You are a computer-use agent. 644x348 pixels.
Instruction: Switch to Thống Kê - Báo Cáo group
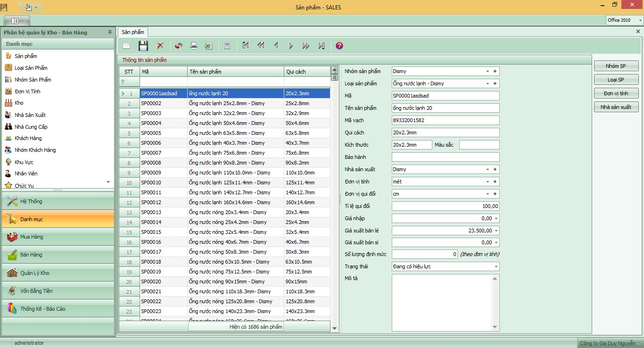58,309
